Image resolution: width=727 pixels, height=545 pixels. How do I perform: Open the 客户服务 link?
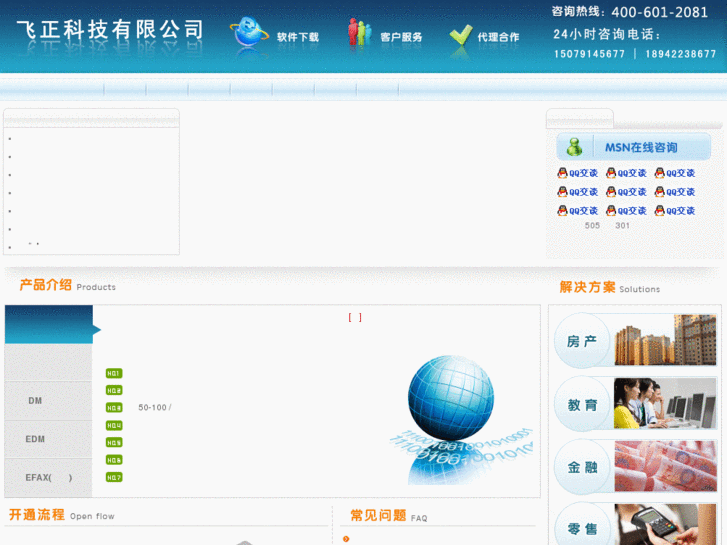(401, 37)
